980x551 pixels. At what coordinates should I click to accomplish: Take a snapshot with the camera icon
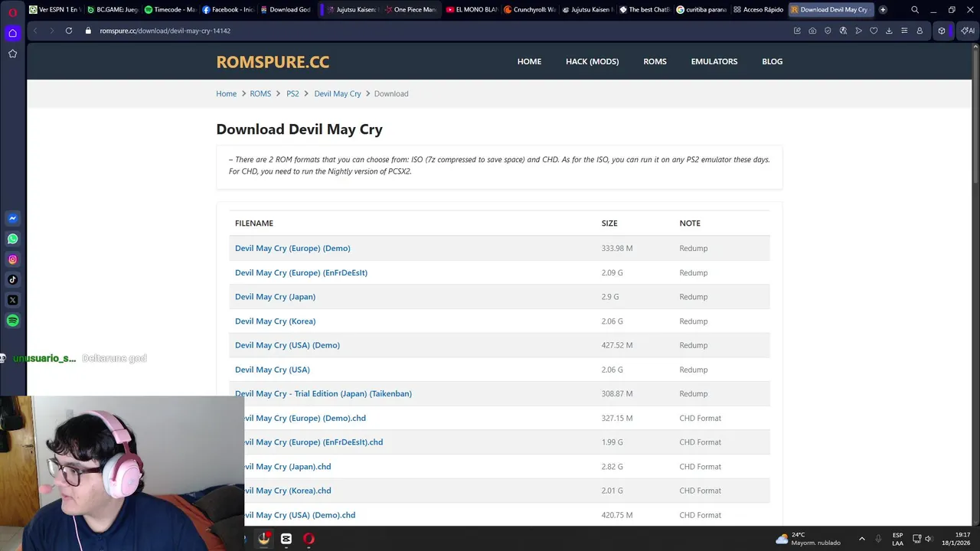click(x=812, y=31)
